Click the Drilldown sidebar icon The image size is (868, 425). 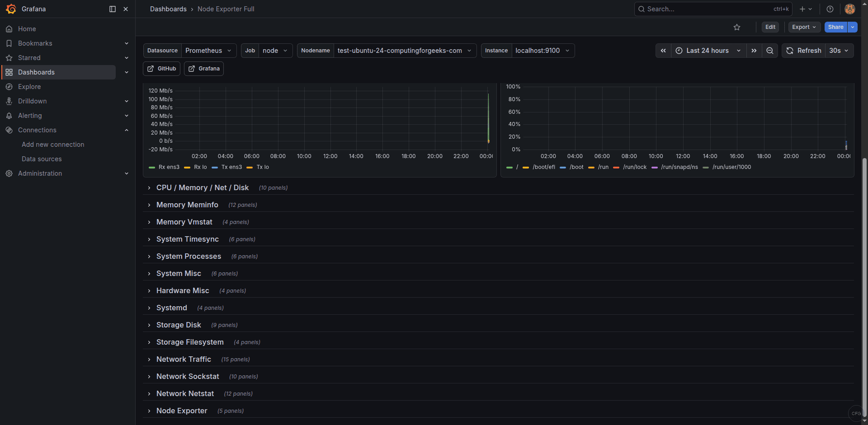pyautogui.click(x=9, y=101)
